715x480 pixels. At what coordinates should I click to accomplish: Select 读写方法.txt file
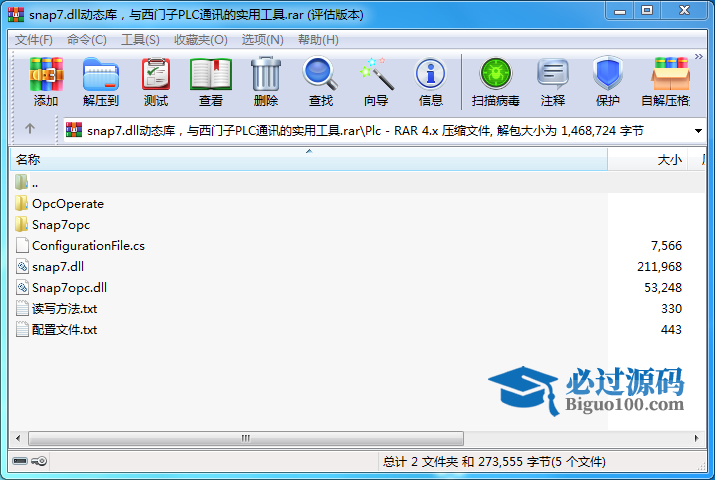point(357,309)
